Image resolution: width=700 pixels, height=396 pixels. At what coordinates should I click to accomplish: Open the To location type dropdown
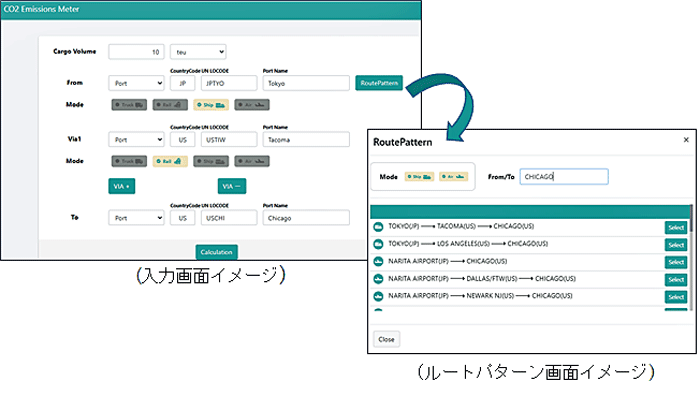point(136,218)
